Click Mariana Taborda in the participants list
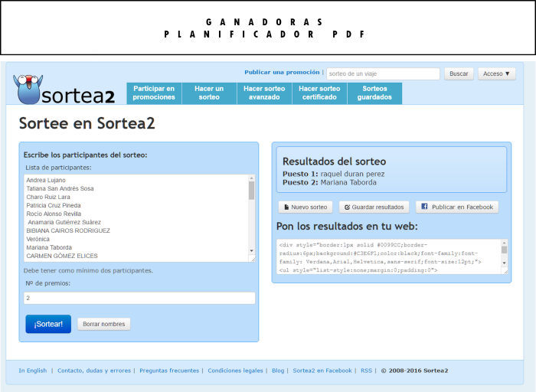This screenshot has width=536, height=392. coord(49,247)
